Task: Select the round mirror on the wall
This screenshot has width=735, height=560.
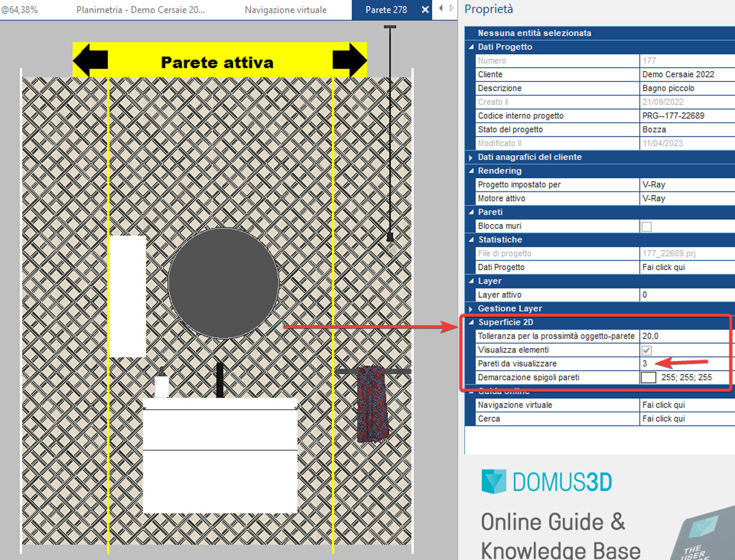Action: 224,282
